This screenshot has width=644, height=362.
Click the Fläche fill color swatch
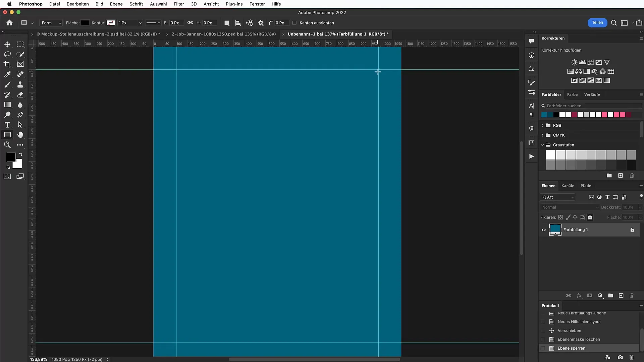[85, 23]
